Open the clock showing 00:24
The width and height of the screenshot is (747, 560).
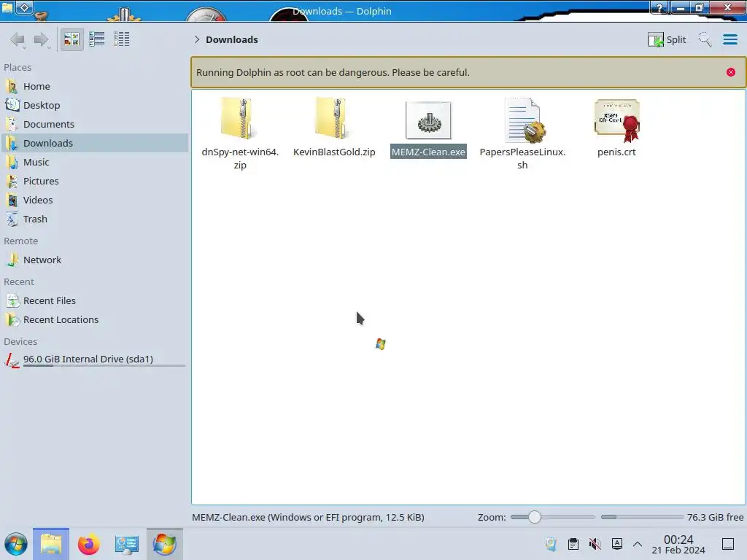click(678, 544)
